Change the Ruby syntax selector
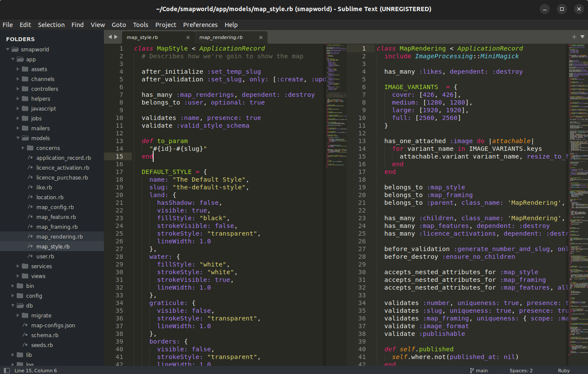The height and width of the screenshot is (374, 588). tap(564, 371)
